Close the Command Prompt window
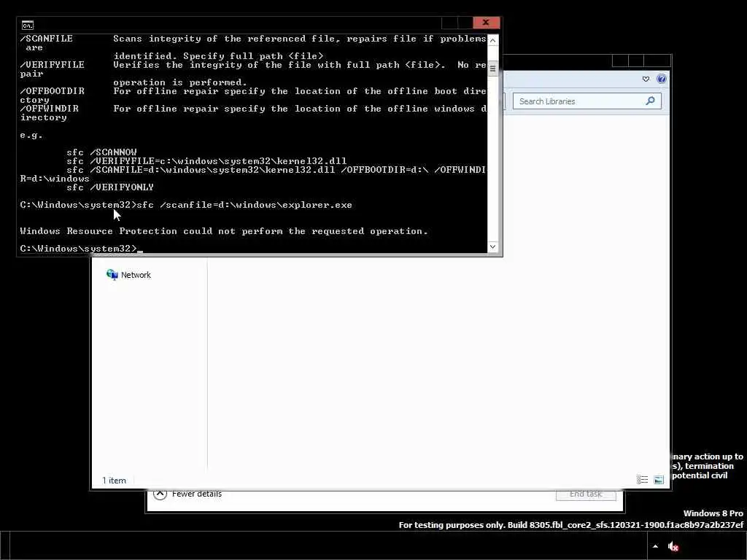 tap(486, 23)
